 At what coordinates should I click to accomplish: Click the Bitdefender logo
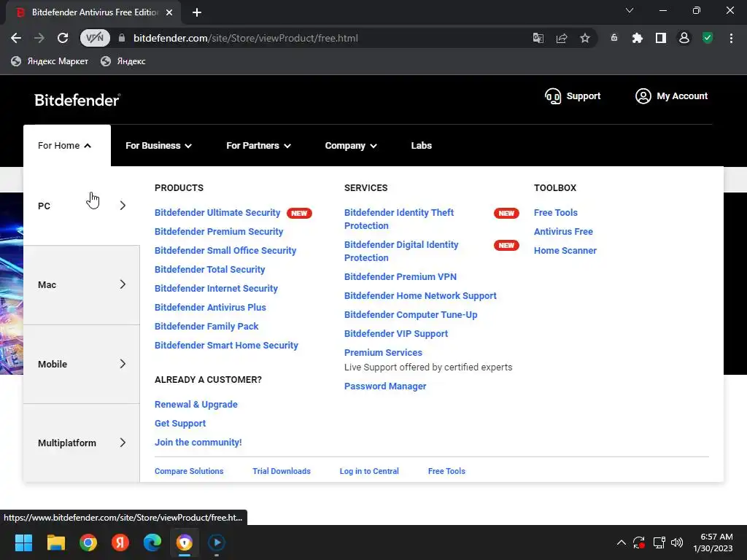[77, 100]
